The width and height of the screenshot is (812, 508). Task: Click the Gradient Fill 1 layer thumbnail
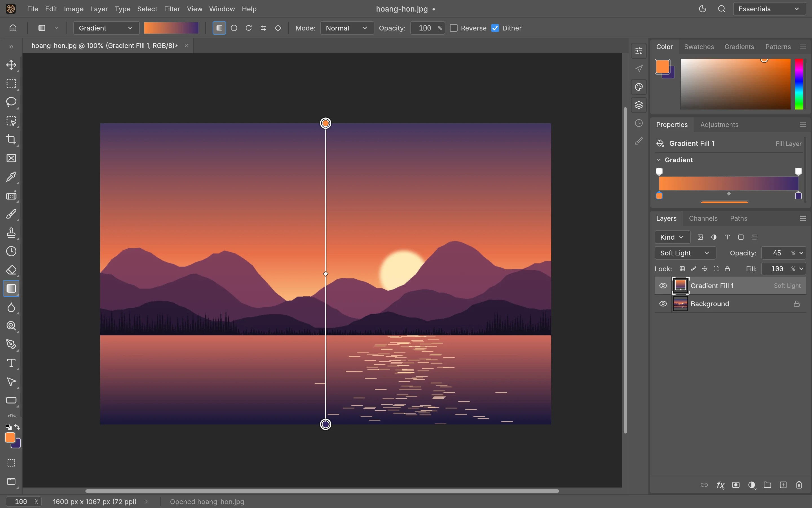point(680,286)
